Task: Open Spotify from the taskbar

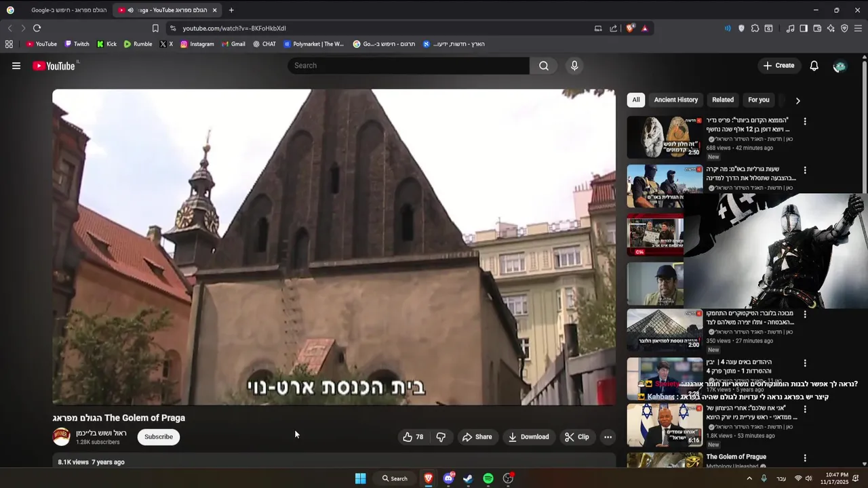Action: (488, 479)
